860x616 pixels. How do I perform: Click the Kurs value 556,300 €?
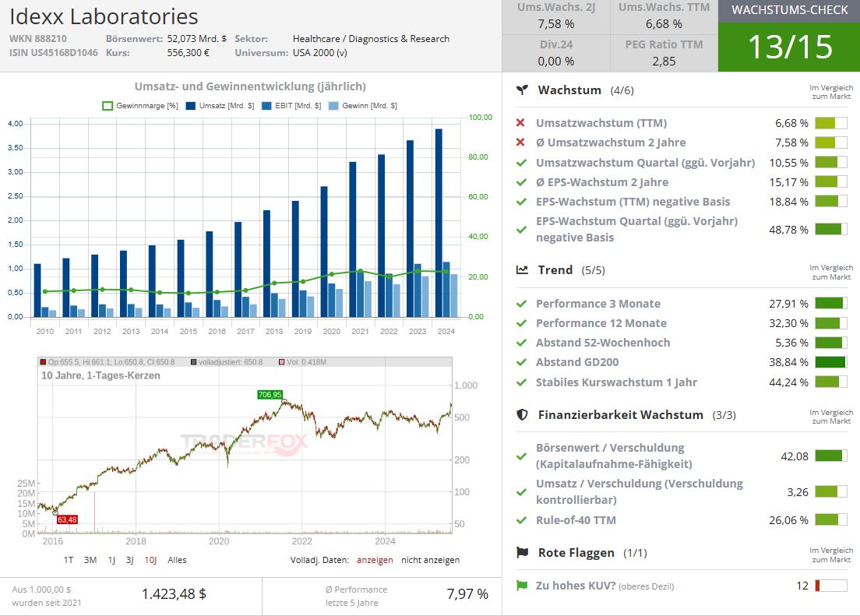click(189, 53)
